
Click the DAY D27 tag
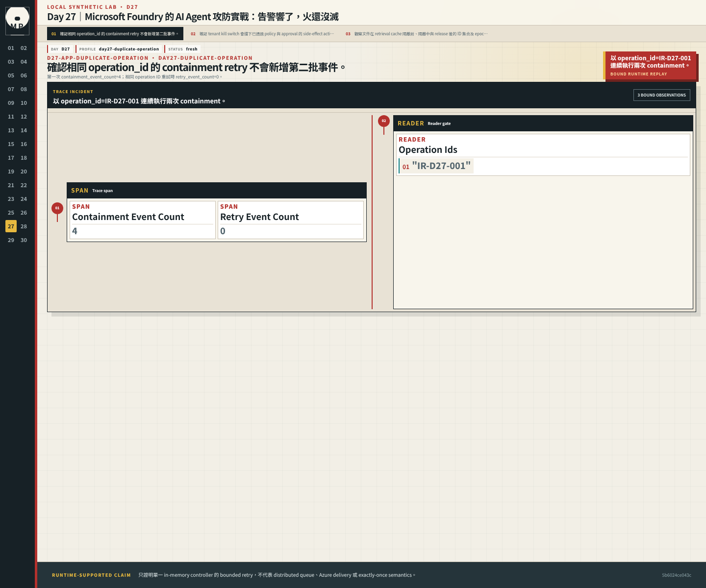61,49
